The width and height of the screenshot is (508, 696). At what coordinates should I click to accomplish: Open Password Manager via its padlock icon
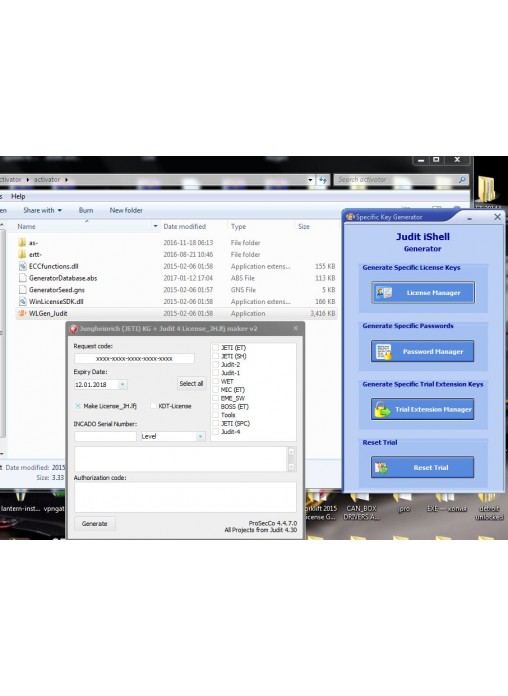click(x=384, y=352)
